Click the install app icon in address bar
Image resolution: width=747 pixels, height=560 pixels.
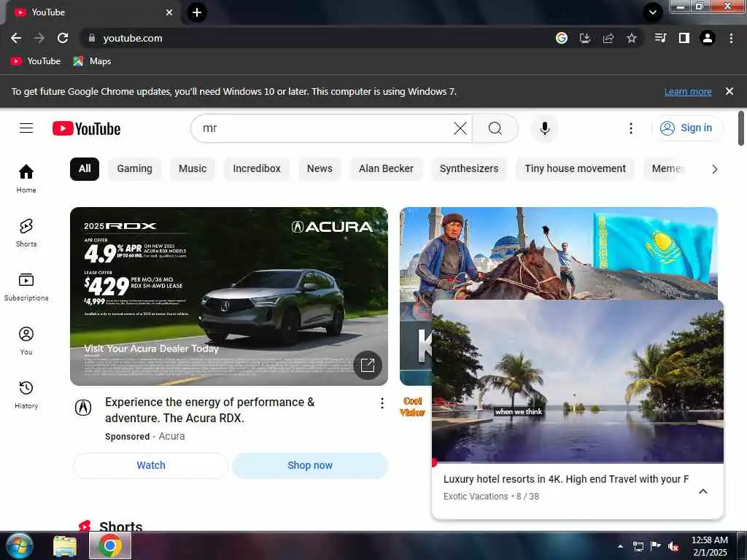point(585,38)
